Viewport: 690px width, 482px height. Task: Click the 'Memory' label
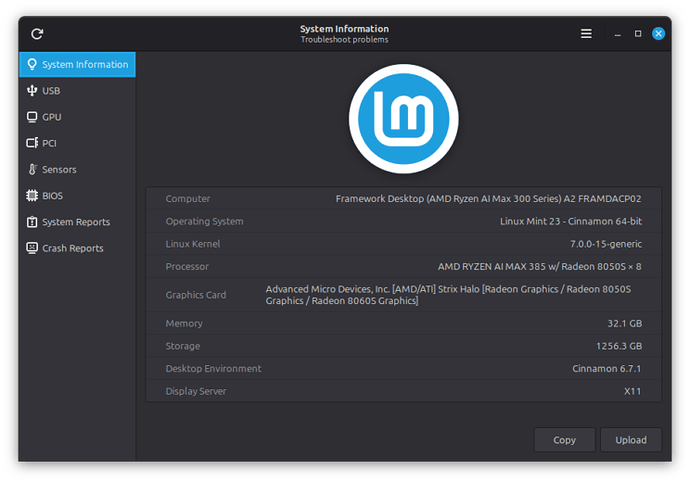point(184,324)
